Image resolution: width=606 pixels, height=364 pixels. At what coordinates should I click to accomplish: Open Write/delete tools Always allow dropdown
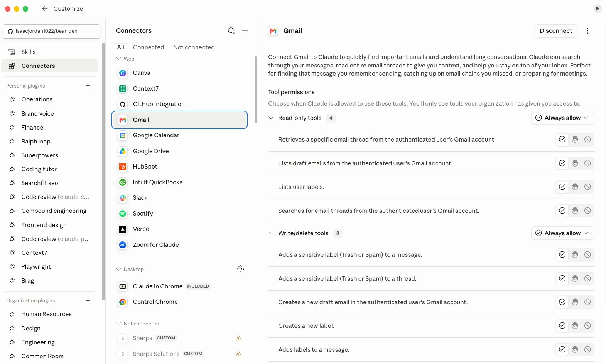(562, 233)
